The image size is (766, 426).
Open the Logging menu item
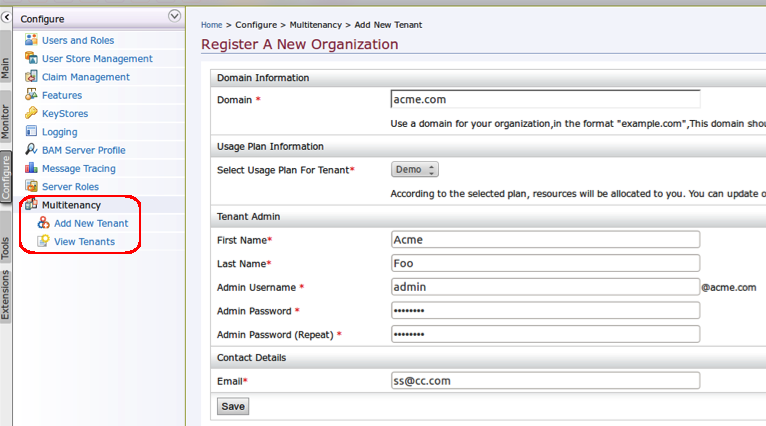click(x=59, y=132)
